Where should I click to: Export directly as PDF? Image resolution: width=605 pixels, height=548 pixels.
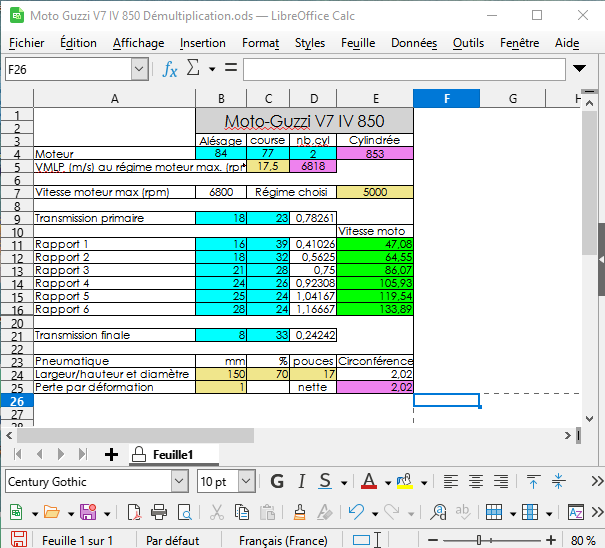pos(134,513)
